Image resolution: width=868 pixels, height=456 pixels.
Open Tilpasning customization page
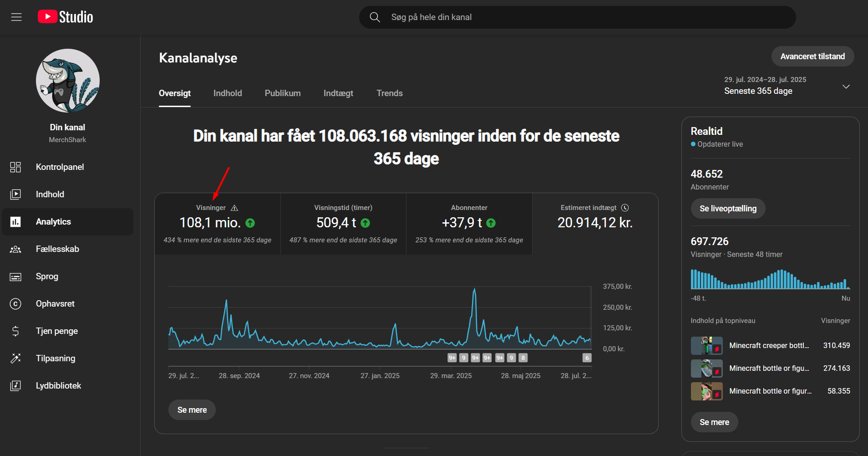click(56, 359)
